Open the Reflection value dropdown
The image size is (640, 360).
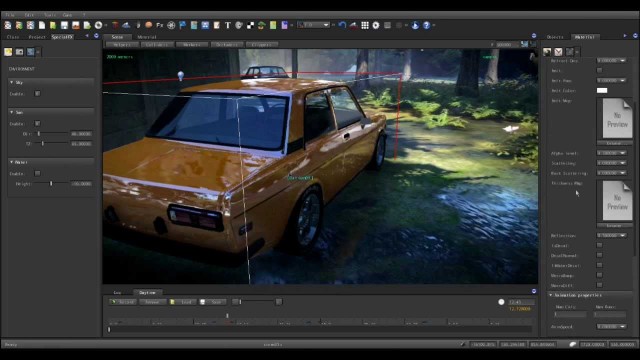[623, 236]
